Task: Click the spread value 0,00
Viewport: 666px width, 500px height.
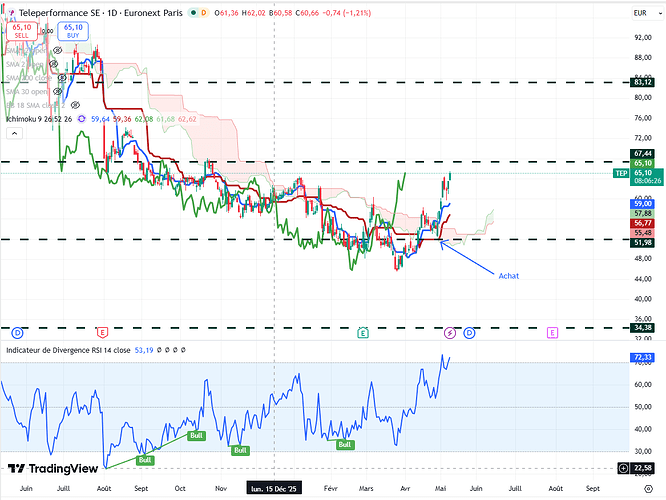Action: pyautogui.click(x=47, y=31)
